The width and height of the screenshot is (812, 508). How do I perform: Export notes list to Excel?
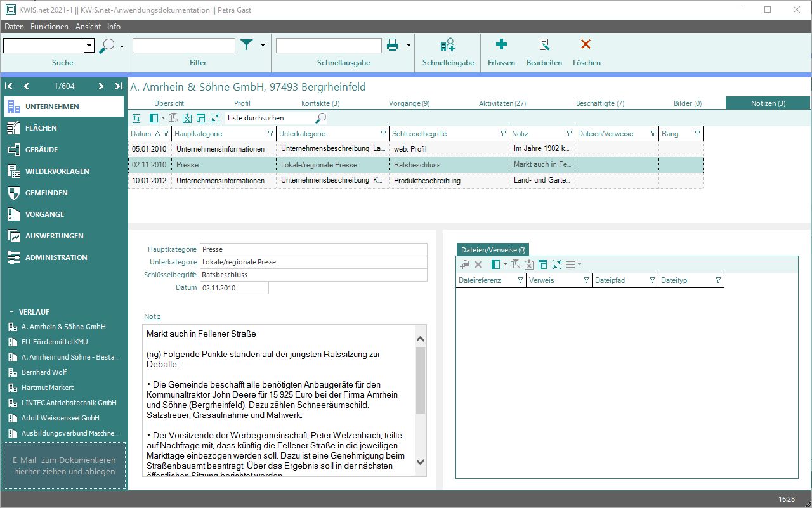187,118
